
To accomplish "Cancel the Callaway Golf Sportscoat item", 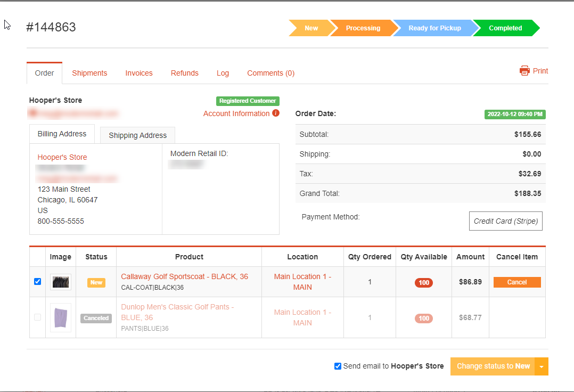I will 517,282.
